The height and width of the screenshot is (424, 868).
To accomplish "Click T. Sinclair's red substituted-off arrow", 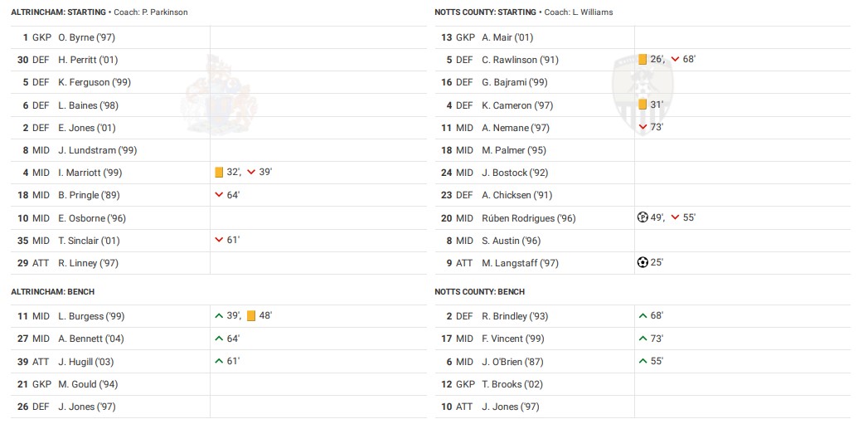I will [x=219, y=241].
